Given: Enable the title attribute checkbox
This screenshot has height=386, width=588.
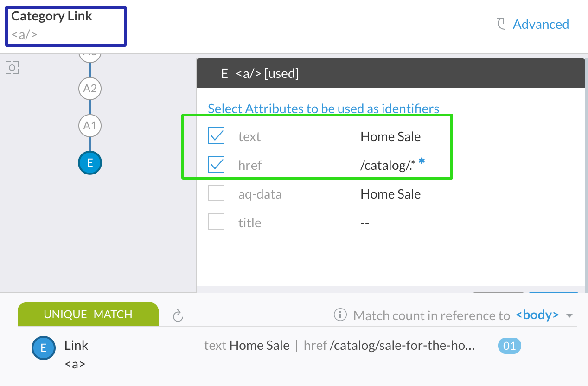Looking at the screenshot, I should (x=216, y=222).
